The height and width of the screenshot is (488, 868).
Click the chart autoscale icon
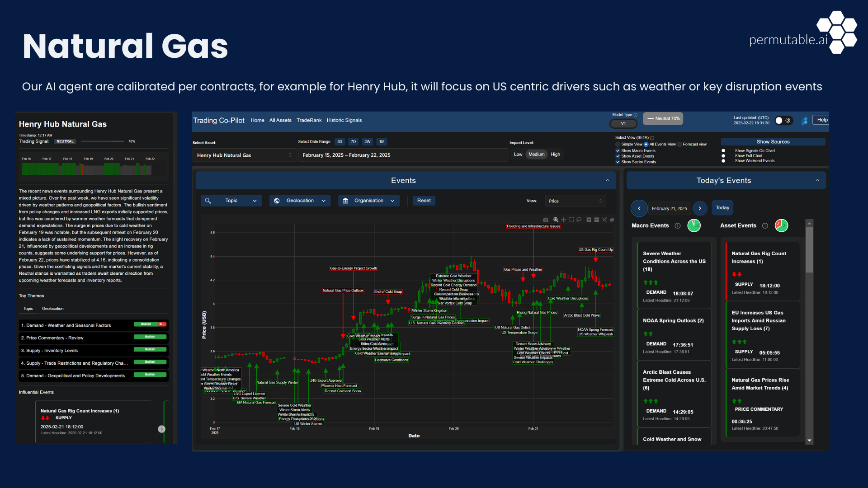pyautogui.click(x=604, y=220)
